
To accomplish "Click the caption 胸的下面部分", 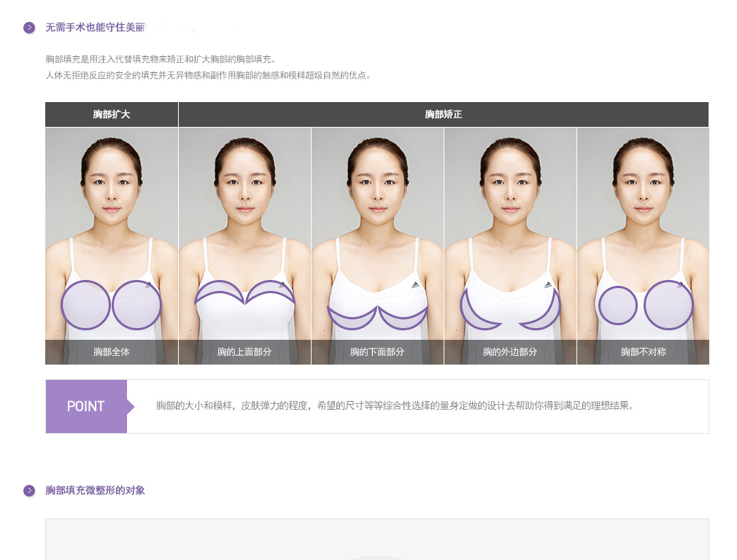I will click(377, 352).
